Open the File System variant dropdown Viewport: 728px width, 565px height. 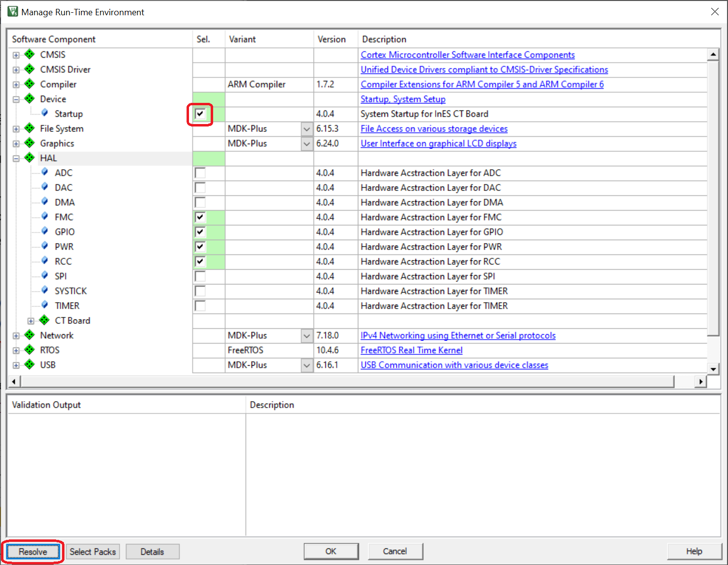coord(307,129)
